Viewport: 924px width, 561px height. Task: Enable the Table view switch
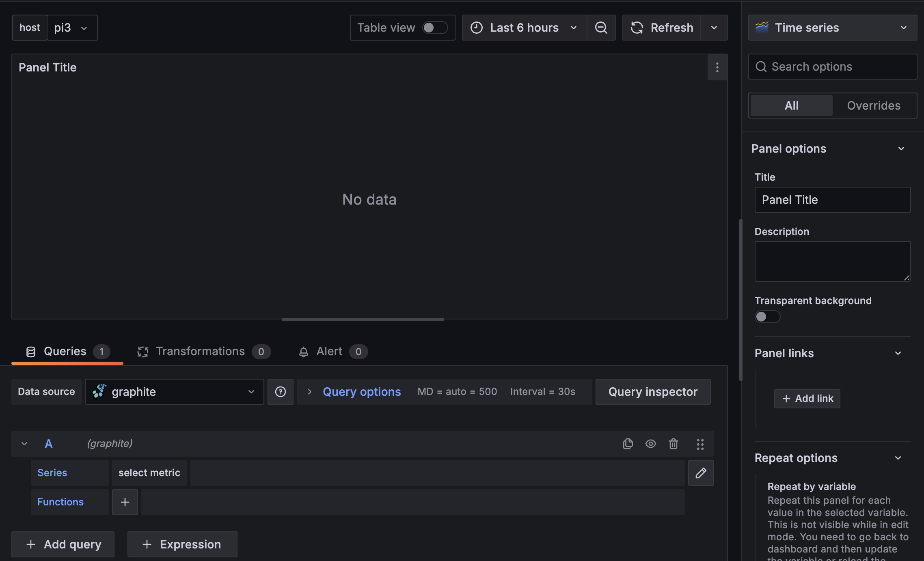434,28
